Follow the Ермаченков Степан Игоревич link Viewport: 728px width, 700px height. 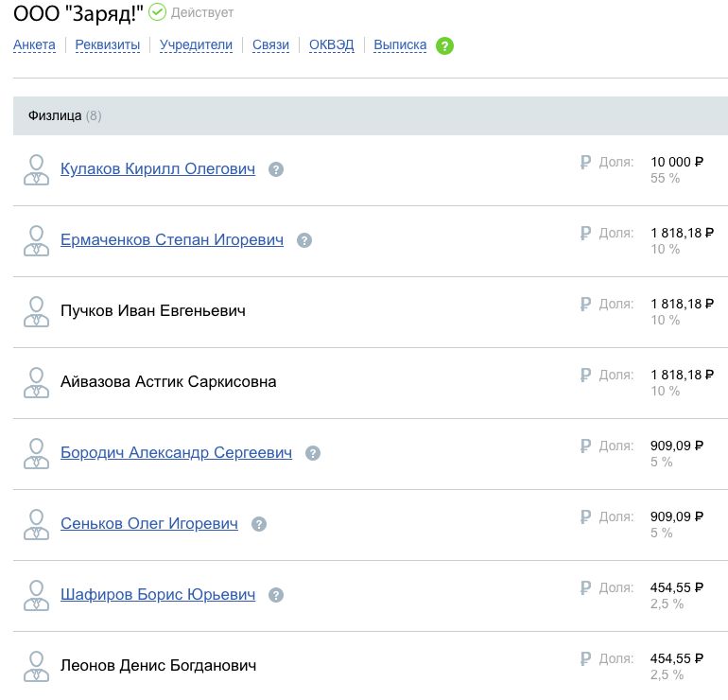(172, 240)
